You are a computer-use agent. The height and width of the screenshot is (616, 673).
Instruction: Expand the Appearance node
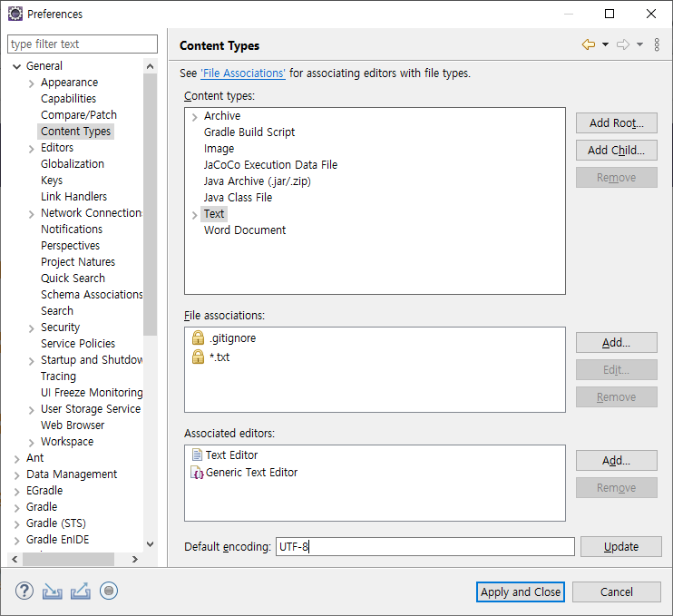pos(32,83)
